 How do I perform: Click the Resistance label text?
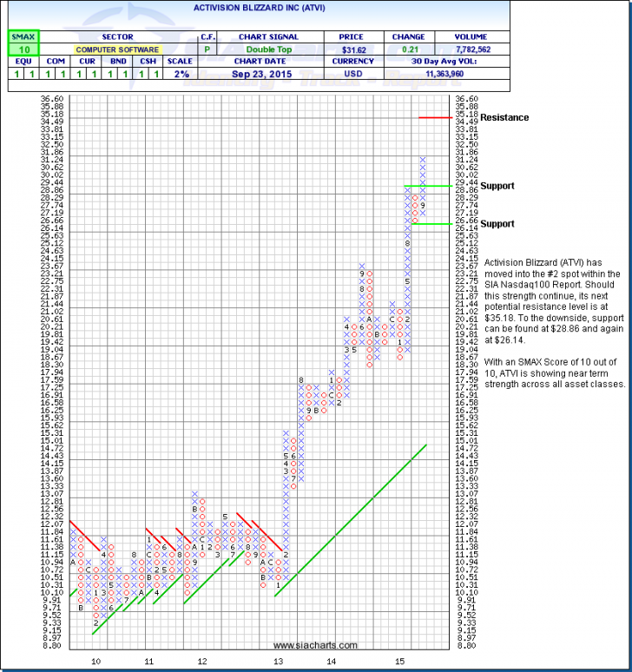(x=504, y=117)
